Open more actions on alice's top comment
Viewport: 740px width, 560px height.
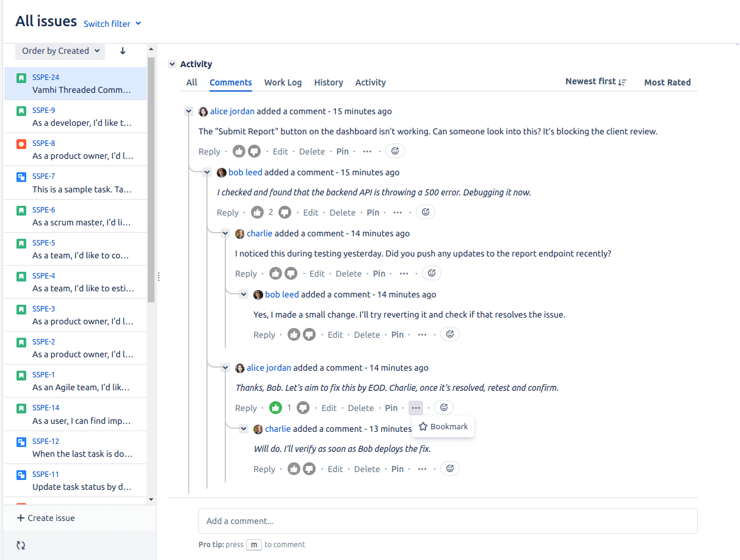367,151
